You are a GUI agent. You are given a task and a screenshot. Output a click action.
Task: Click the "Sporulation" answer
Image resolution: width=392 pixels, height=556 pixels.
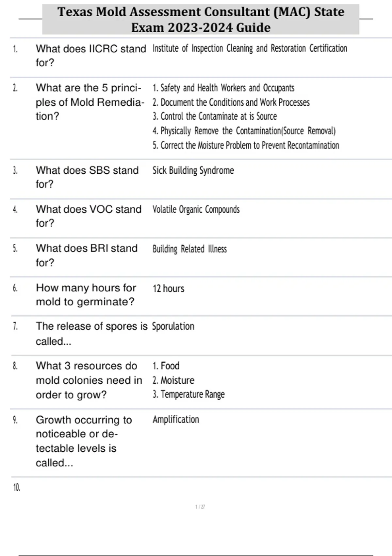(x=173, y=326)
